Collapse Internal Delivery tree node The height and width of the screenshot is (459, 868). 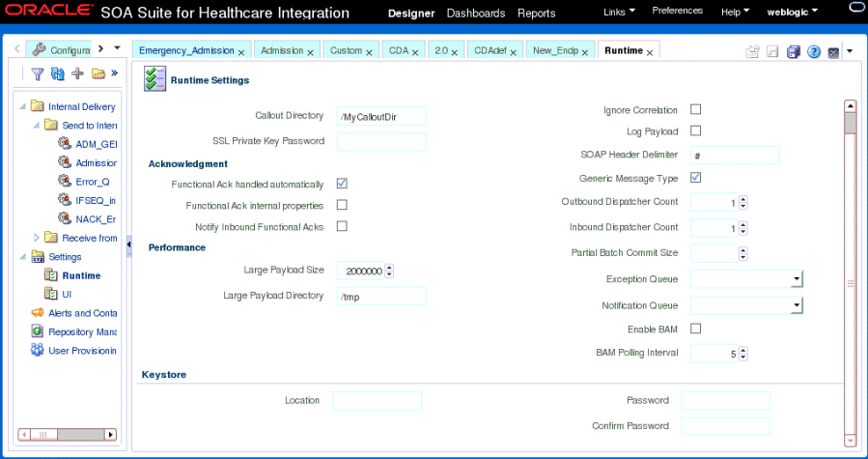(23, 106)
